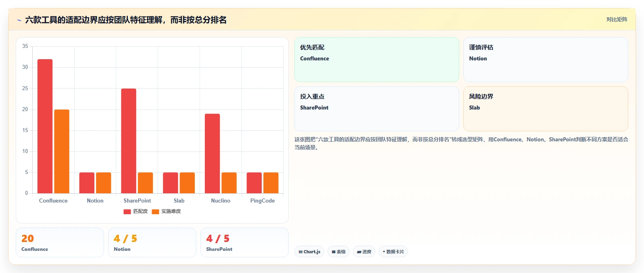
Task: Click SharePoint's orange 实施难度 bar
Action: (146, 183)
